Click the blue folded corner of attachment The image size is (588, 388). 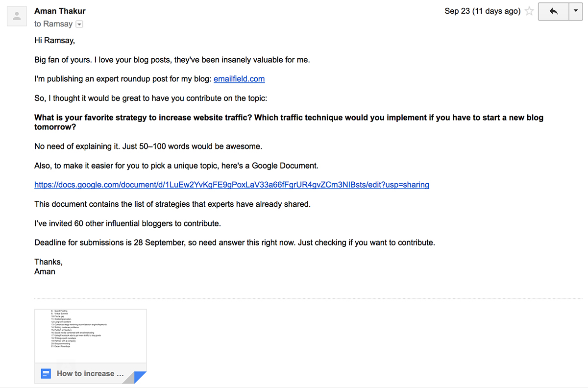pos(140,377)
